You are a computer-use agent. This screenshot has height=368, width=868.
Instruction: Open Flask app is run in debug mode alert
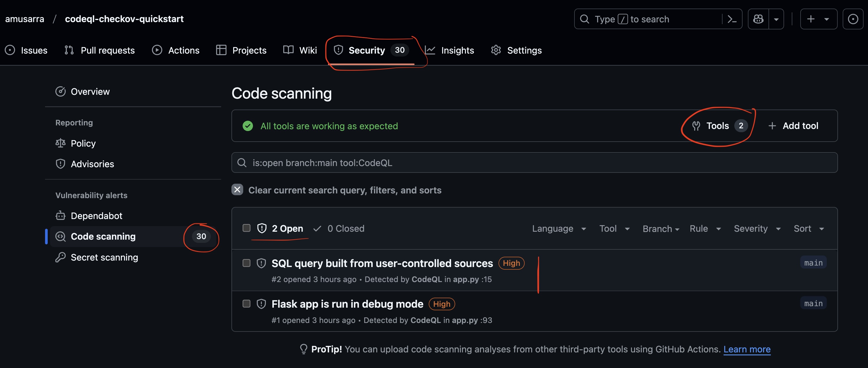(x=347, y=304)
